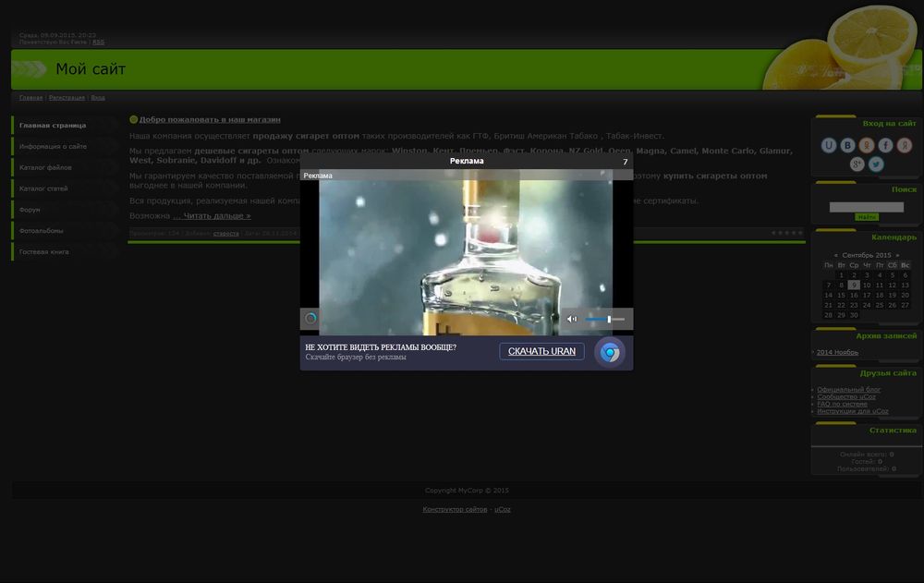This screenshot has width=924, height=583.
Task: Click the spinning loader icon in ad
Action: [310, 319]
